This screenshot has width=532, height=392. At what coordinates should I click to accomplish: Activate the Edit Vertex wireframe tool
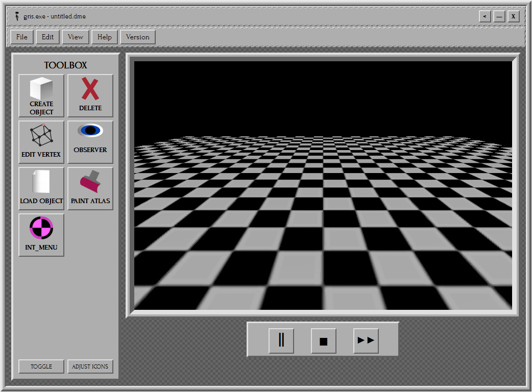[41, 142]
